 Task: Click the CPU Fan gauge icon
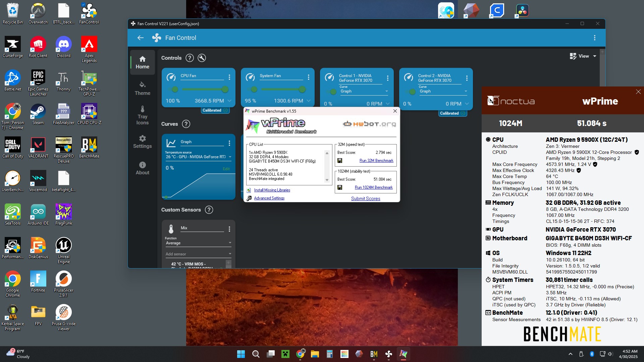(x=171, y=77)
